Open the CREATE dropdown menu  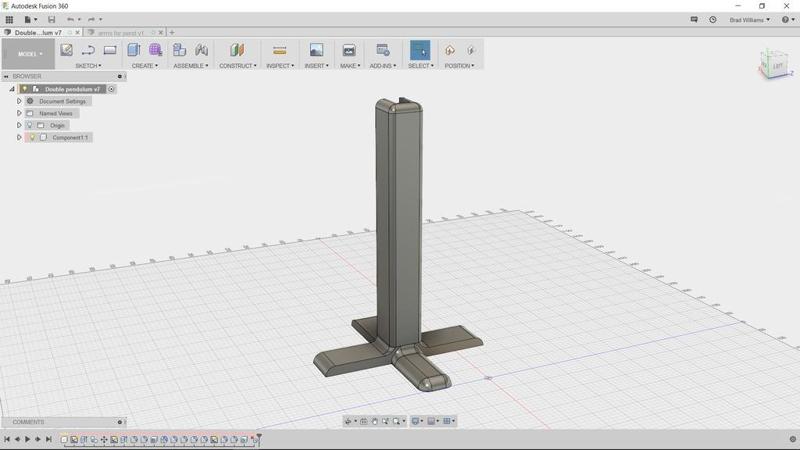pos(145,66)
